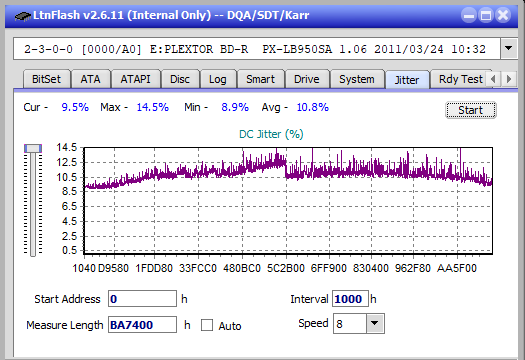Image resolution: width=525 pixels, height=360 pixels.
Task: Click the right tab-scroll arrow
Action: tap(509, 79)
